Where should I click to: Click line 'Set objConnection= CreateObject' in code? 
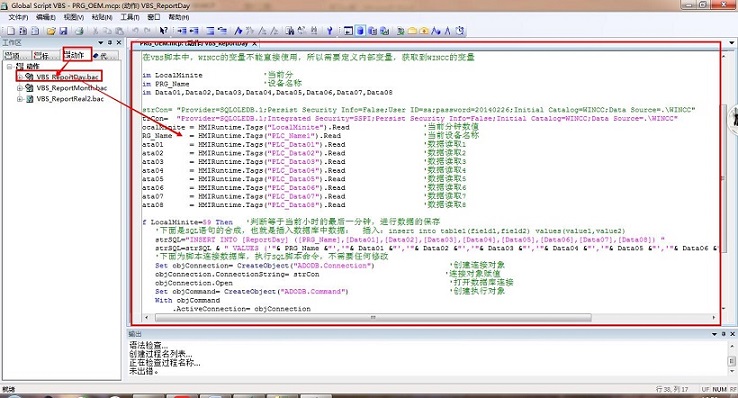265,266
